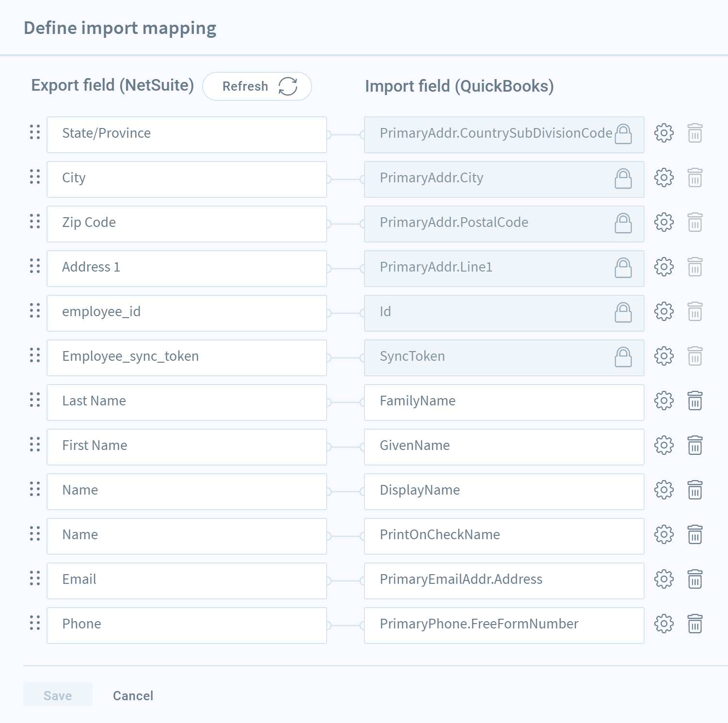Click the Cancel button

click(133, 695)
